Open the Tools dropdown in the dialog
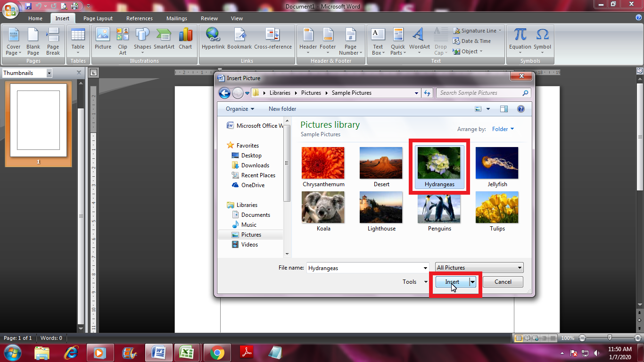Image resolution: width=644 pixels, height=362 pixels. (x=415, y=282)
